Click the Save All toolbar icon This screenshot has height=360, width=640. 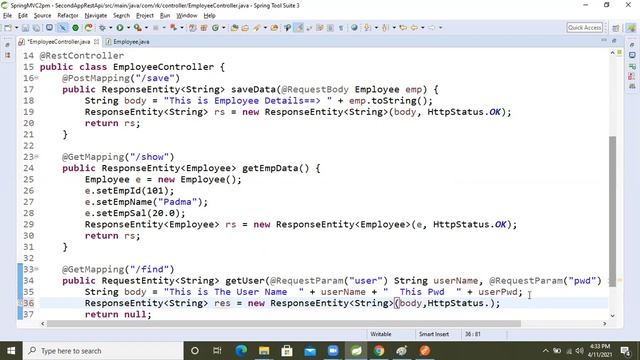coord(36,28)
